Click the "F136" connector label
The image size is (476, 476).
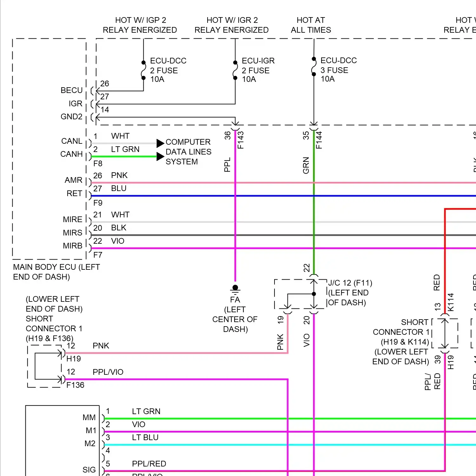[x=76, y=385]
